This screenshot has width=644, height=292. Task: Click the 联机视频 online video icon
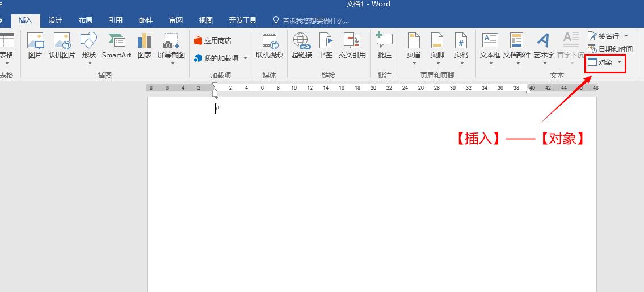tap(270, 45)
